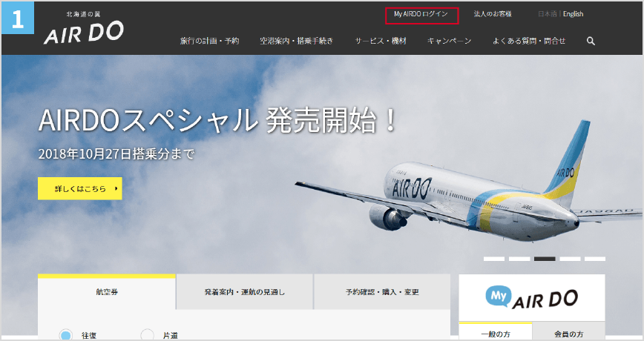644x341 pixels.
Task: Jump to fourth carousel slide indicator
Action: [570, 259]
